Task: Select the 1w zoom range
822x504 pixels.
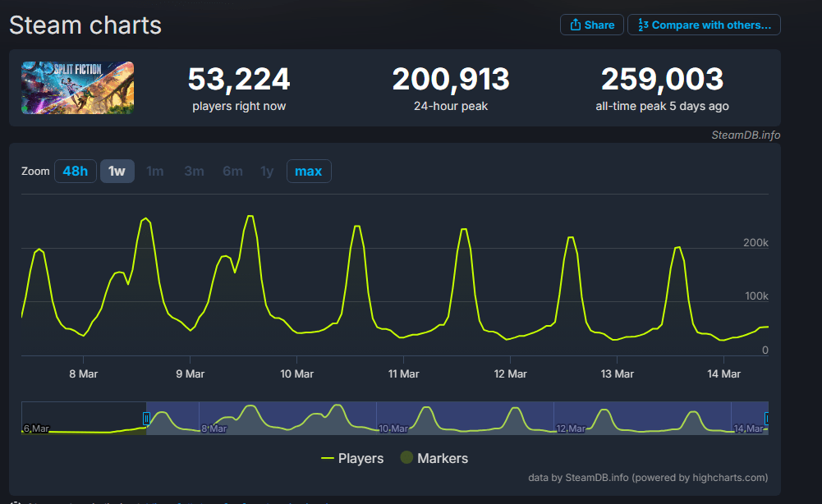Action: [117, 172]
